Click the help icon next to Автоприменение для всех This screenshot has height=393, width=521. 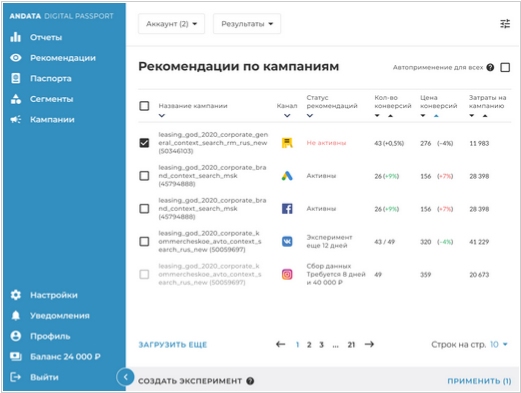tap(490, 67)
